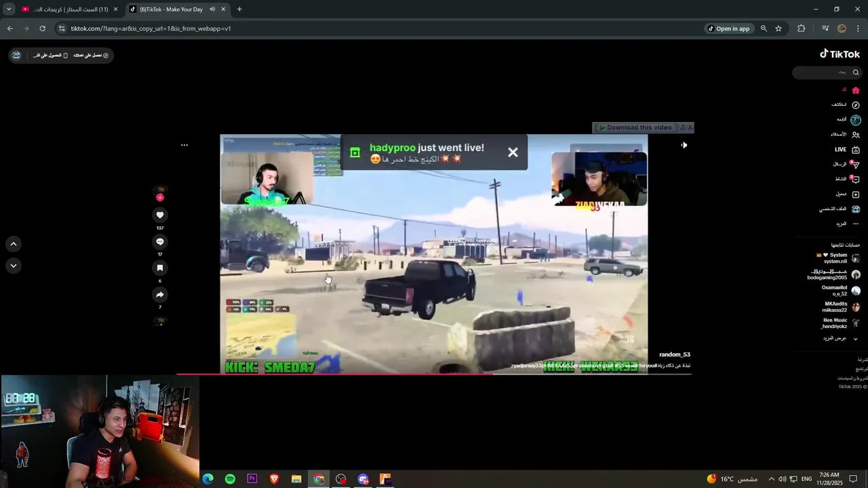The image size is (868, 488).
Task: Expand the show more accounts chevron
Action: click(x=856, y=338)
